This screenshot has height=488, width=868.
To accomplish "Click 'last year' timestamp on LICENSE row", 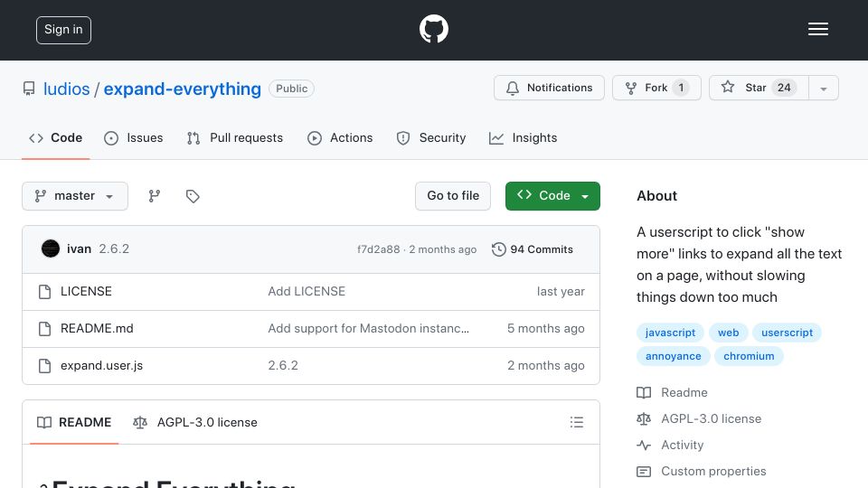I will coord(561,292).
